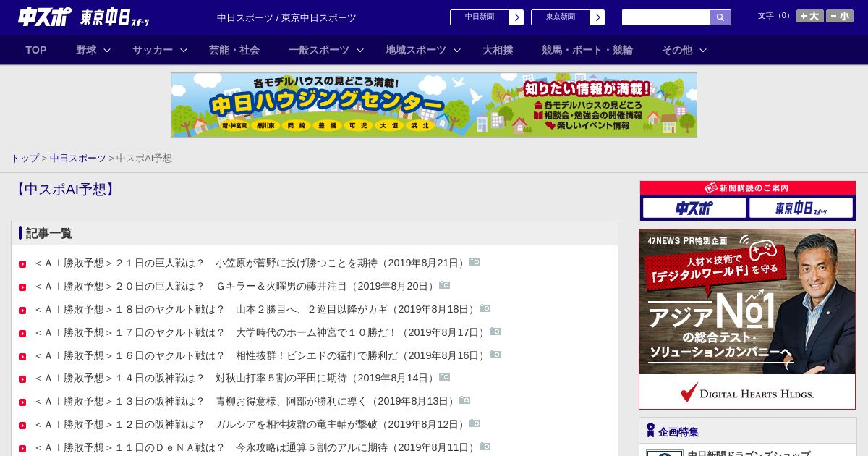Expand the 野球 dropdown chevron

[107, 51]
